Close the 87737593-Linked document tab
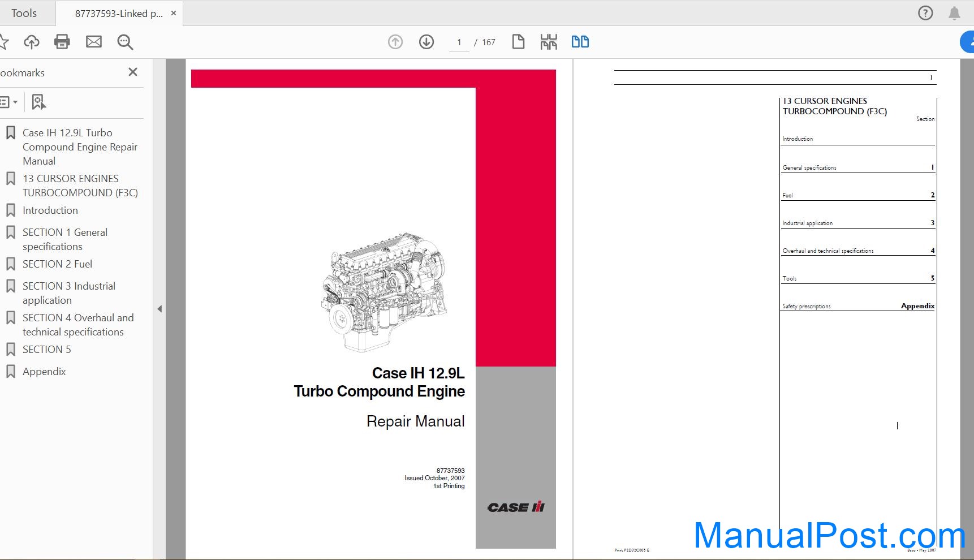The height and width of the screenshot is (560, 974). [x=174, y=13]
